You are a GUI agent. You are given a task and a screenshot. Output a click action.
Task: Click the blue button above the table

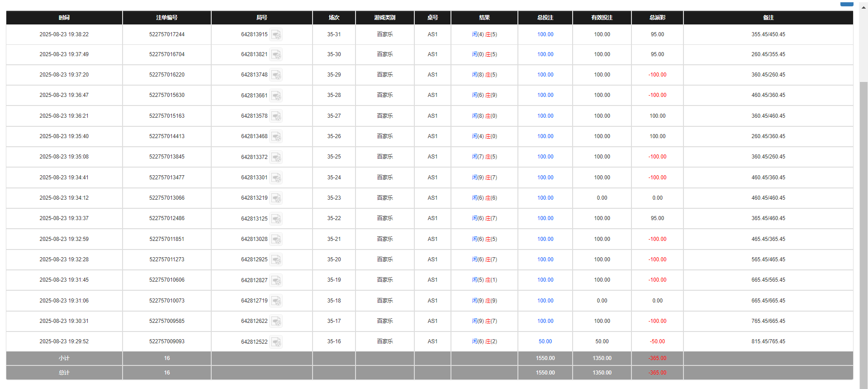[846, 4]
